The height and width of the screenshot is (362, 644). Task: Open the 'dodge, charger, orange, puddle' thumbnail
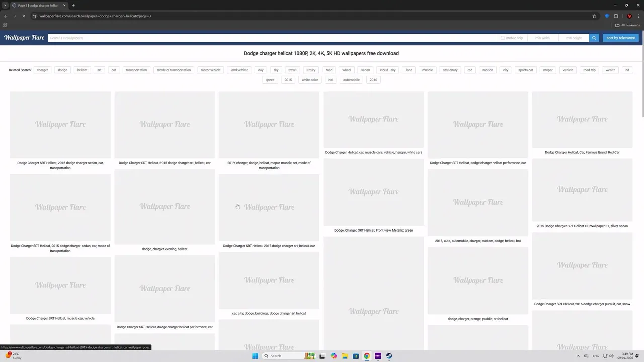click(478, 281)
